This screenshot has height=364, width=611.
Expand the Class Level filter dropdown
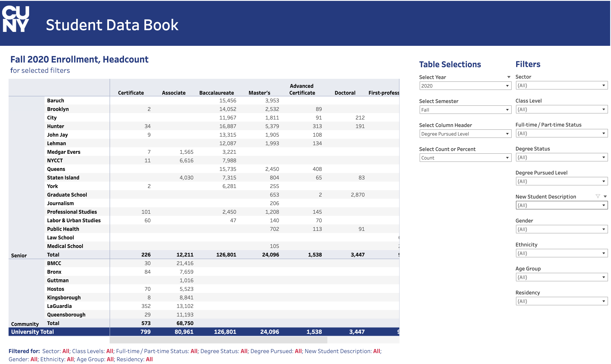tap(562, 109)
